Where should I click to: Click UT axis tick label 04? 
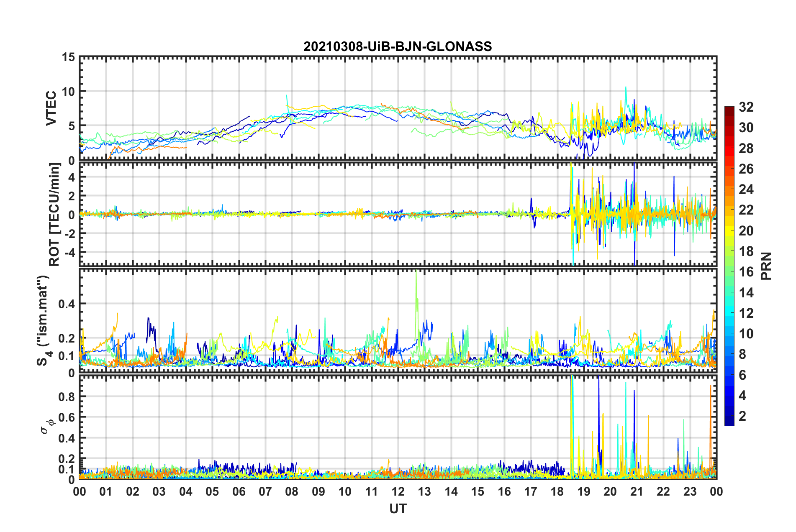[186, 491]
